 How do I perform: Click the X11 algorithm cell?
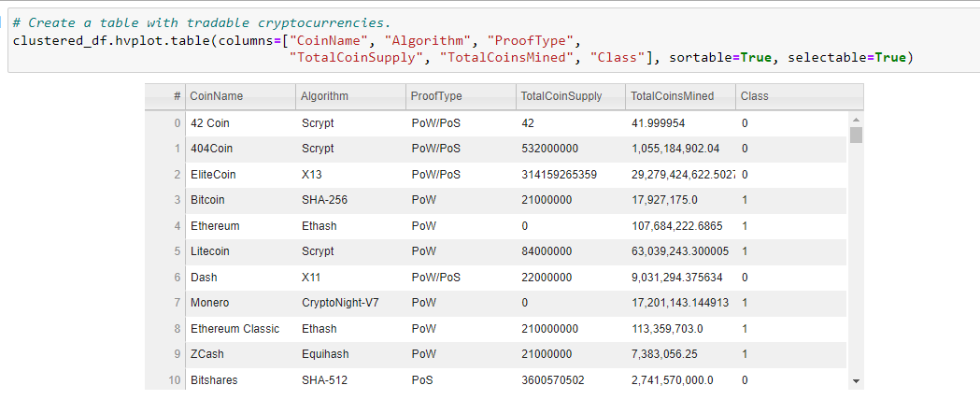[x=350, y=277]
